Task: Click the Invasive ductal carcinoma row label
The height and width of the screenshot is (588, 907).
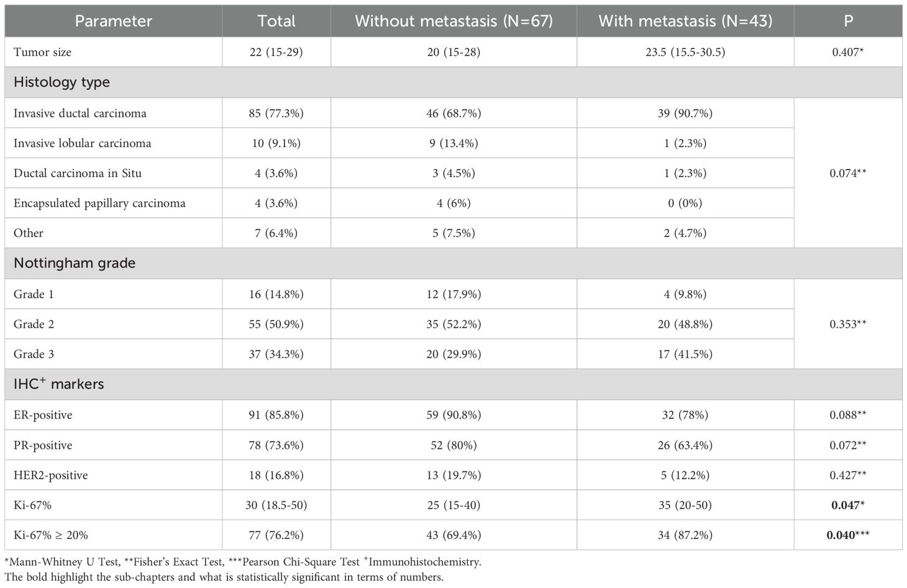Action: (80, 113)
